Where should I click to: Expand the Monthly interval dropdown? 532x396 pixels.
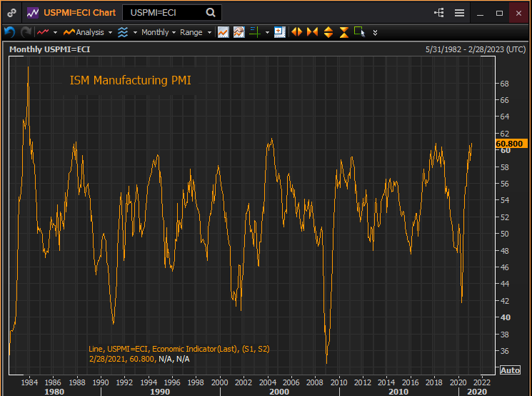158,32
